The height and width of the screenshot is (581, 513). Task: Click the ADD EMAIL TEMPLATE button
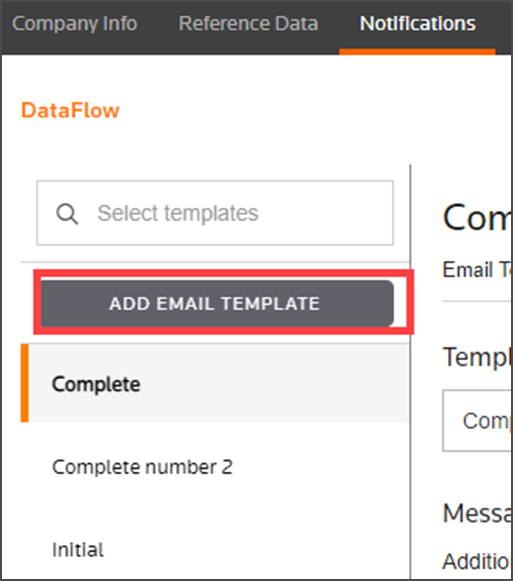217,303
